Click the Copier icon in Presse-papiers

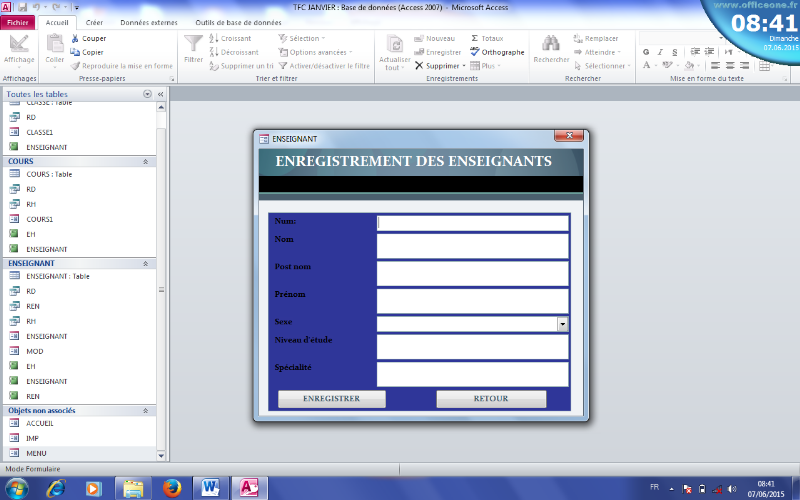75,52
